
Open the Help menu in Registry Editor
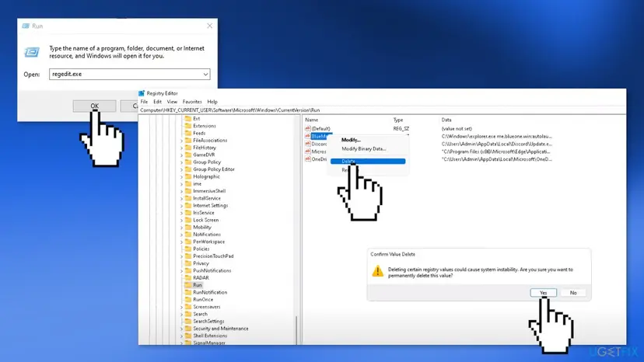tap(212, 102)
